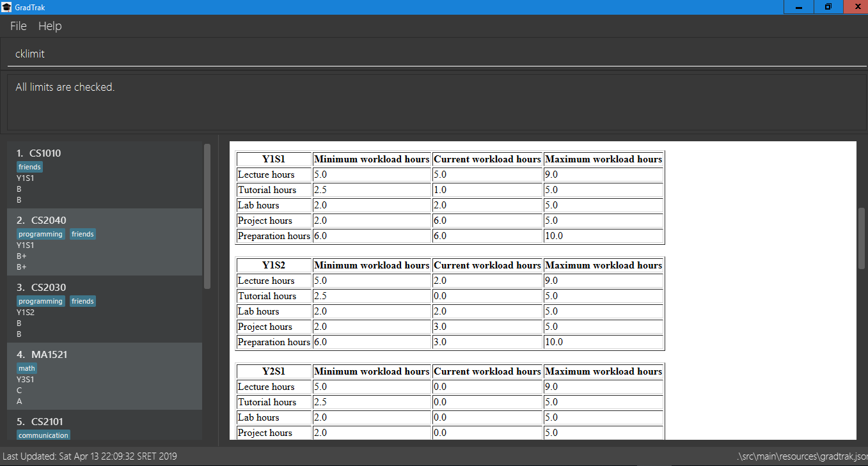Click the programming tag under CS2040
Screen dimensions: 868x466
click(41, 234)
